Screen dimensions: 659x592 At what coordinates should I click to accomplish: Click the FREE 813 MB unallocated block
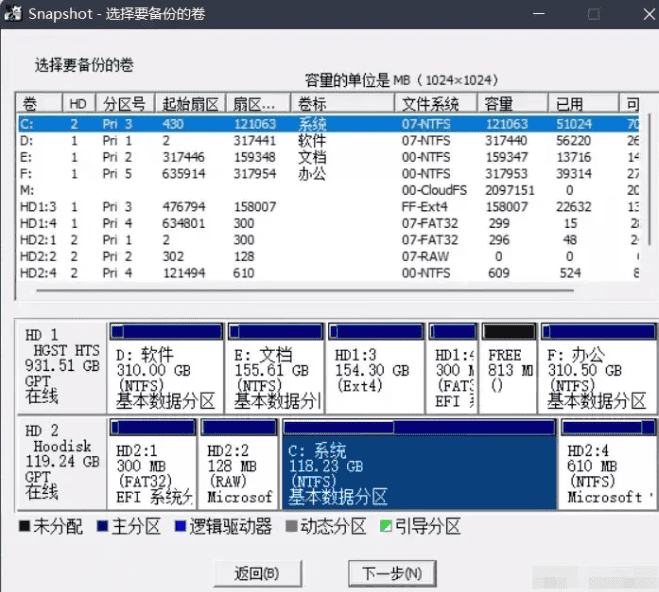(509, 368)
